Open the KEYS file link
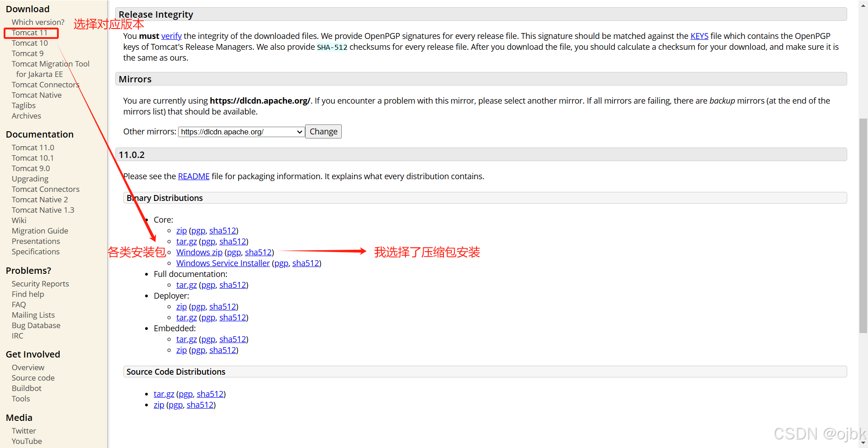Image resolution: width=868 pixels, height=448 pixels. coord(699,36)
